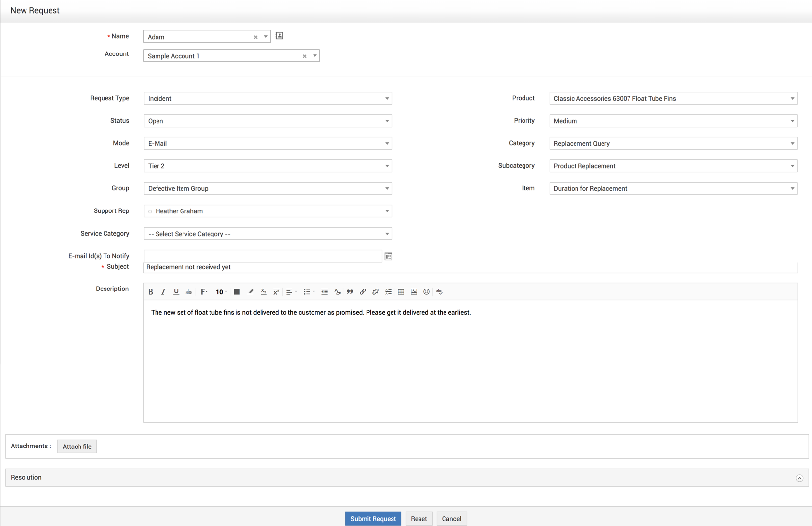
Task: Clear the Name field value Adam
Action: 255,37
